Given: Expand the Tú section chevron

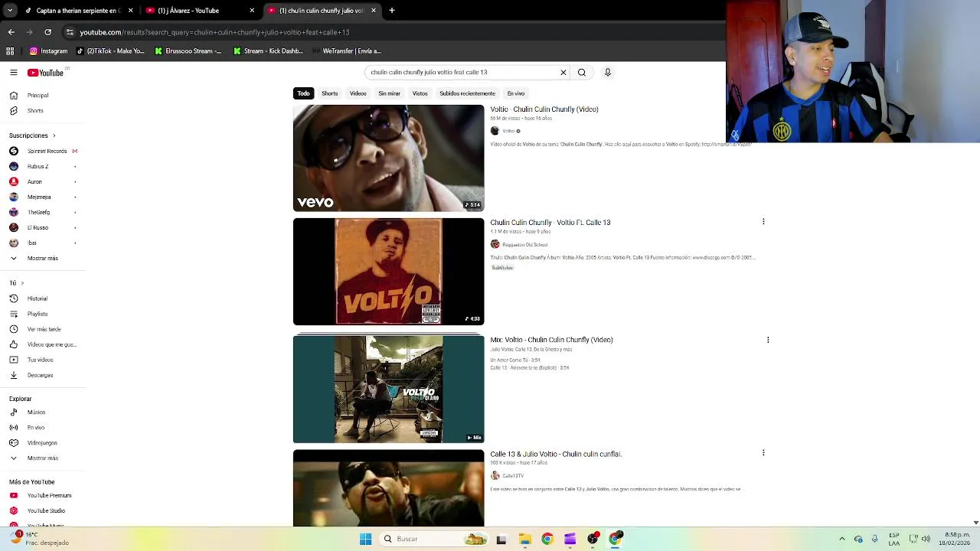Looking at the screenshot, I should coord(22,283).
